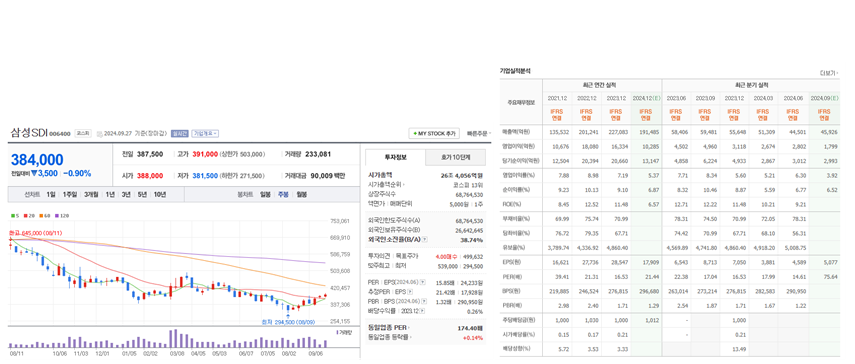Click the help icon beside 추정PER EPS
Viewport: 855px width, 364px height.
pos(411,292)
